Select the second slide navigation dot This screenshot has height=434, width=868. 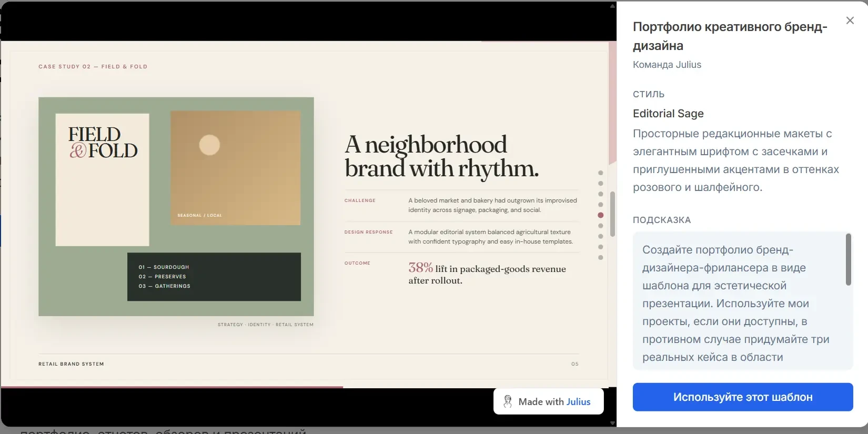(x=601, y=184)
